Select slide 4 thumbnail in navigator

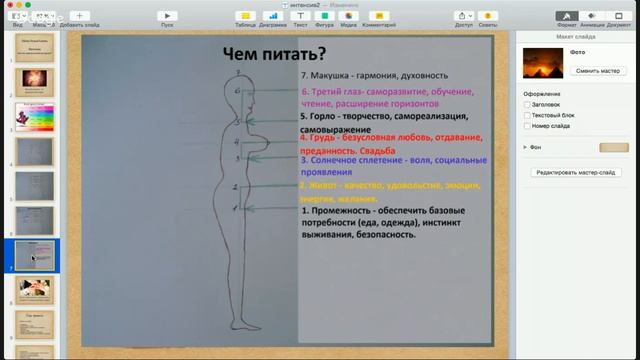(35, 151)
